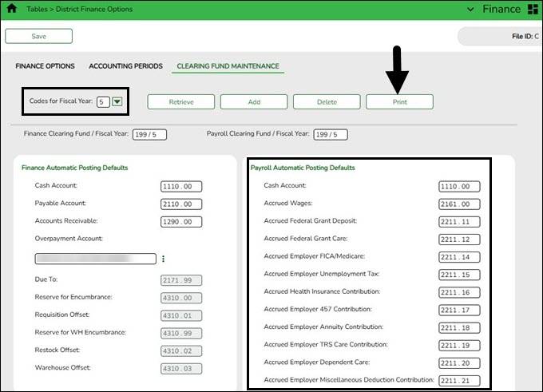Click the Delete button
The width and height of the screenshot is (543, 392).
(x=326, y=101)
